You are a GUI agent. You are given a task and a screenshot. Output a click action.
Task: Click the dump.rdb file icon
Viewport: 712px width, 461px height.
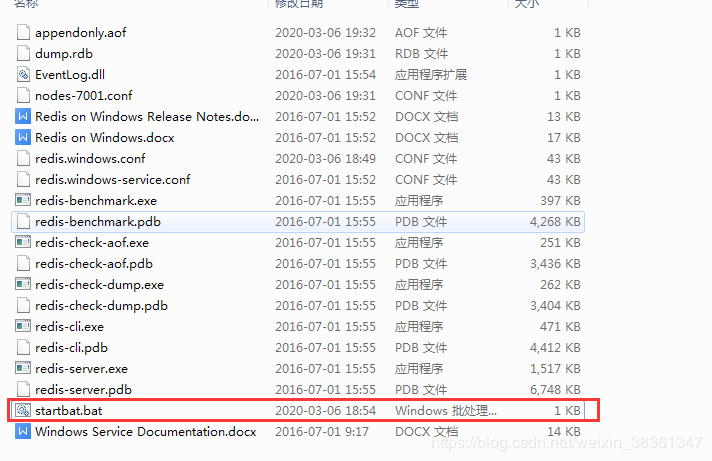click(x=23, y=54)
